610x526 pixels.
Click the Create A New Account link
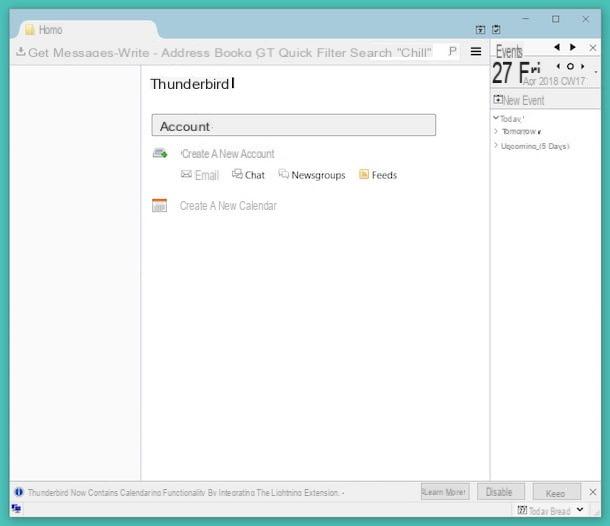click(x=228, y=154)
